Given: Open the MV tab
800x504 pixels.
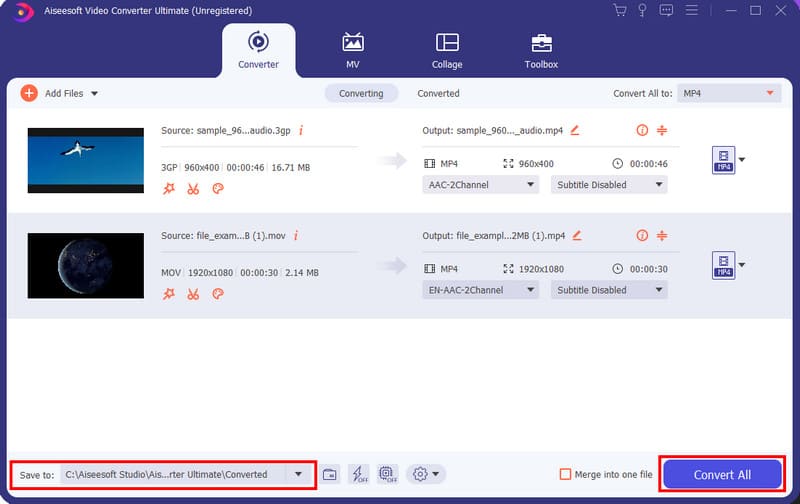Looking at the screenshot, I should click(353, 51).
